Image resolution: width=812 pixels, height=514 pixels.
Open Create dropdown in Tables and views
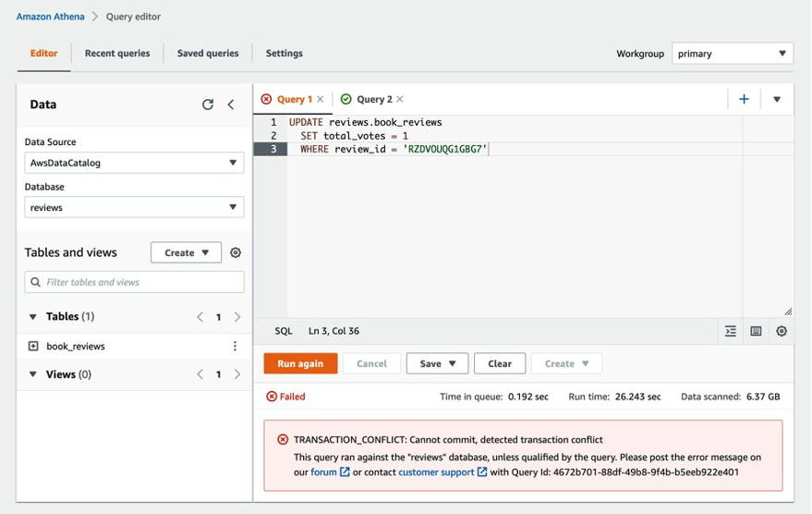pyautogui.click(x=186, y=252)
